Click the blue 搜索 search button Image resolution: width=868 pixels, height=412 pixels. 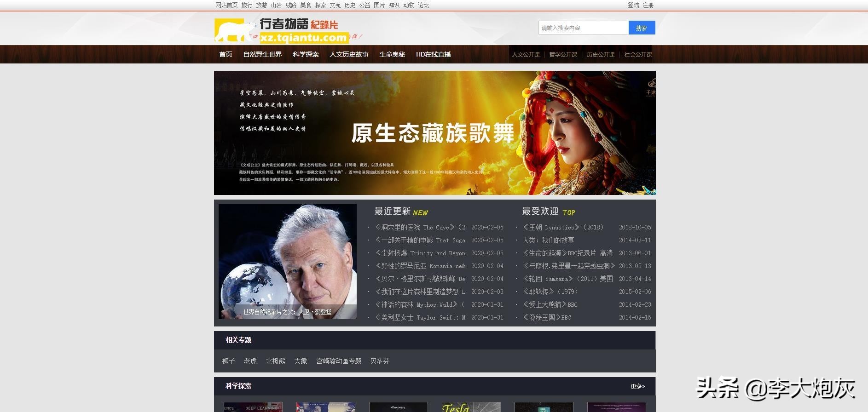[641, 28]
